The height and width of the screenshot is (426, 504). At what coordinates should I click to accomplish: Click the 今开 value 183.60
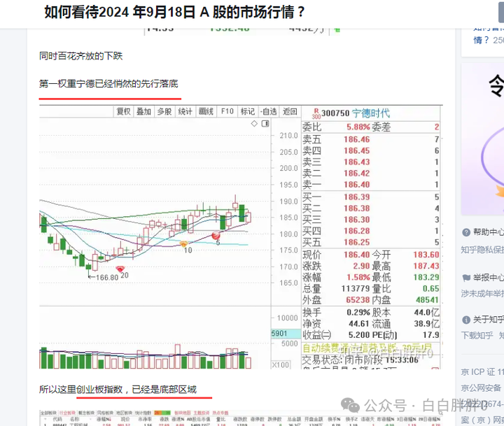[x=426, y=255]
